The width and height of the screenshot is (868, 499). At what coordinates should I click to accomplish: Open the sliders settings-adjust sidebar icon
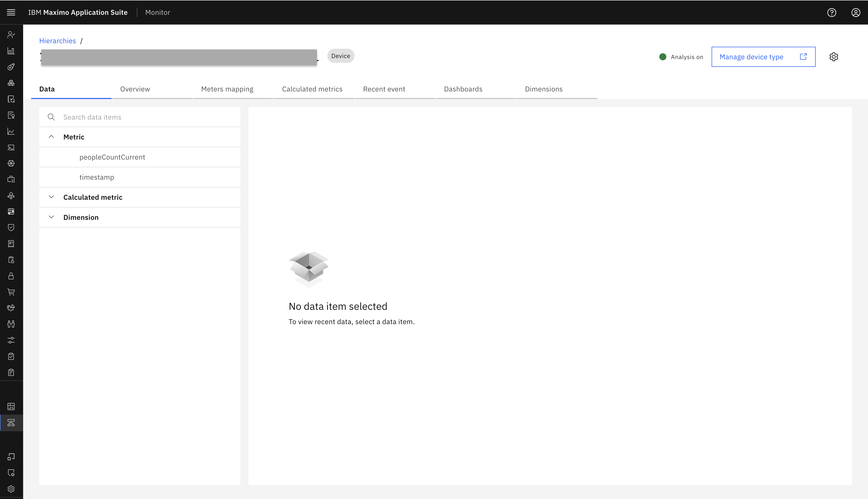click(11, 340)
